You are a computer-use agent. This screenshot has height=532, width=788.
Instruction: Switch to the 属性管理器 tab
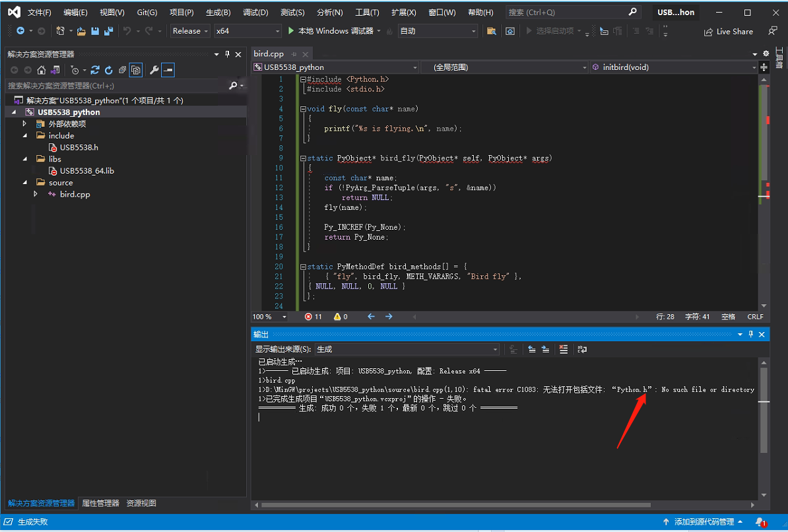click(100, 503)
